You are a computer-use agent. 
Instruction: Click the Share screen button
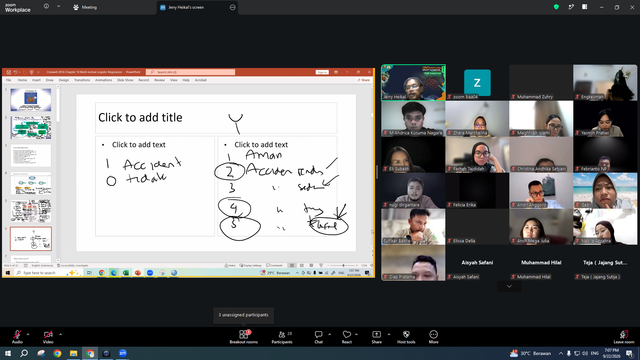(376, 337)
